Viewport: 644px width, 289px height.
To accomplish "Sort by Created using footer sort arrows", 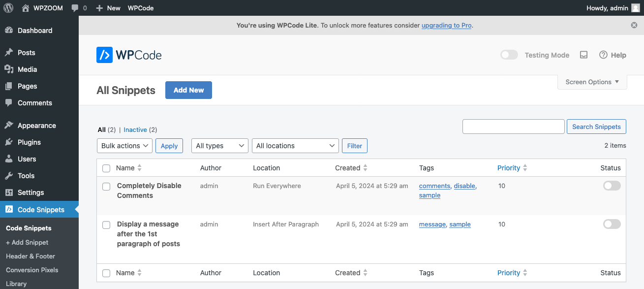I will point(365,273).
